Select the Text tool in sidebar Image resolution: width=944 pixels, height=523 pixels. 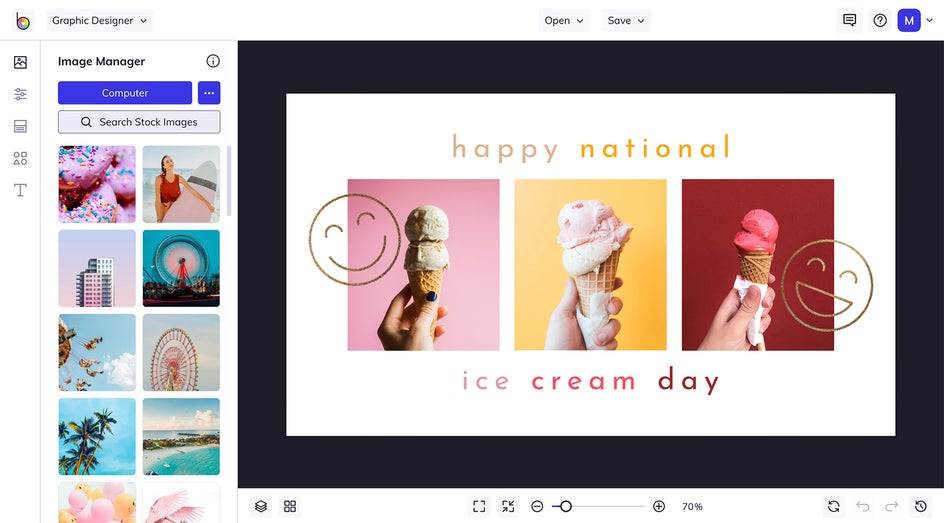coord(20,190)
